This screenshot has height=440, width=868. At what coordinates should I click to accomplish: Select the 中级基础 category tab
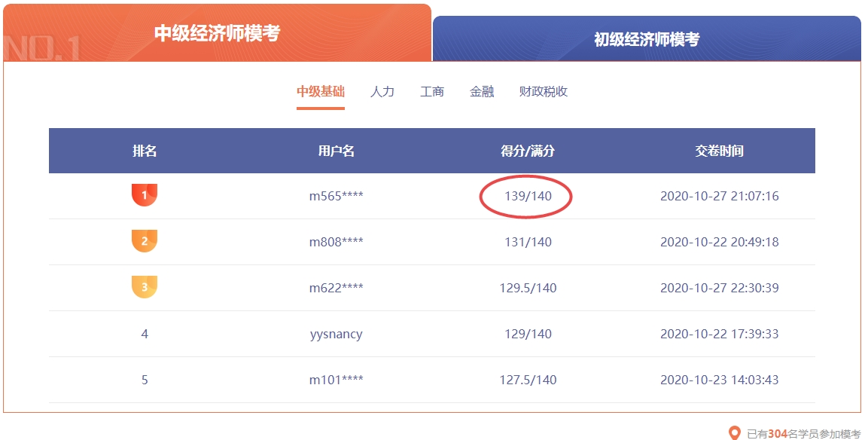[x=321, y=91]
